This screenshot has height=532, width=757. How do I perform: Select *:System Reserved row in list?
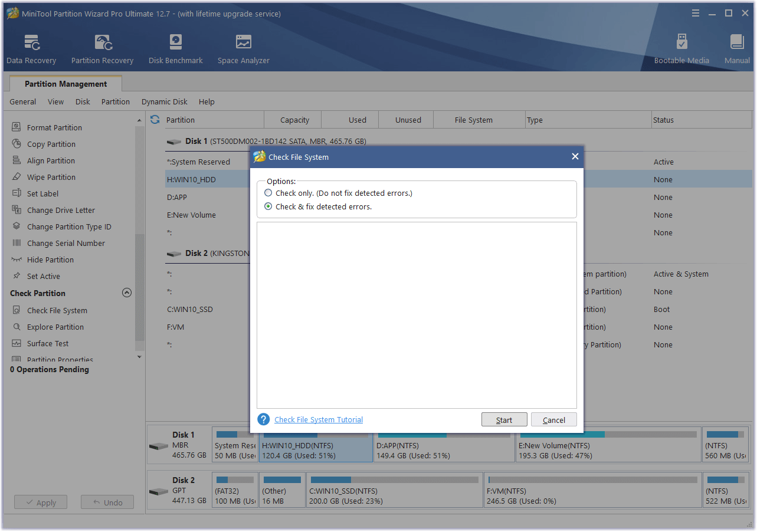[458, 162]
